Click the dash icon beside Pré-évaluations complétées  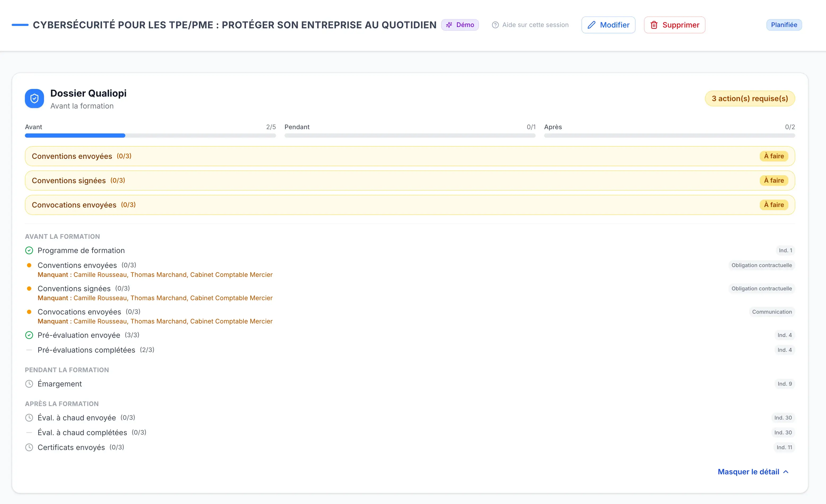coord(29,350)
